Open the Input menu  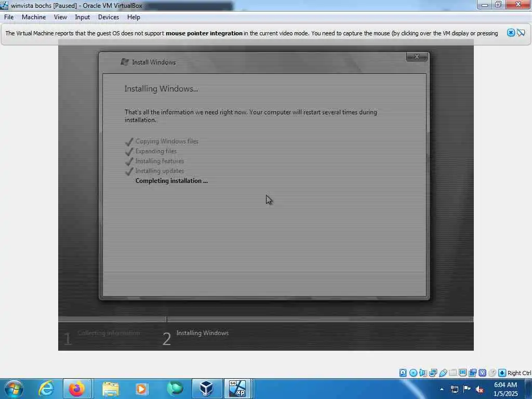pyautogui.click(x=83, y=17)
